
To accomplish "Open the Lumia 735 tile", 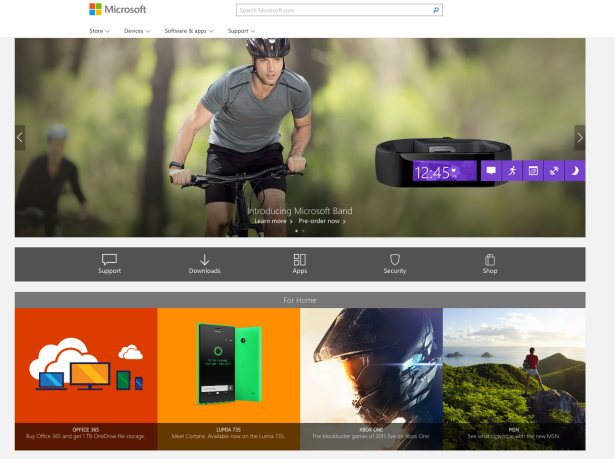I will [228, 378].
